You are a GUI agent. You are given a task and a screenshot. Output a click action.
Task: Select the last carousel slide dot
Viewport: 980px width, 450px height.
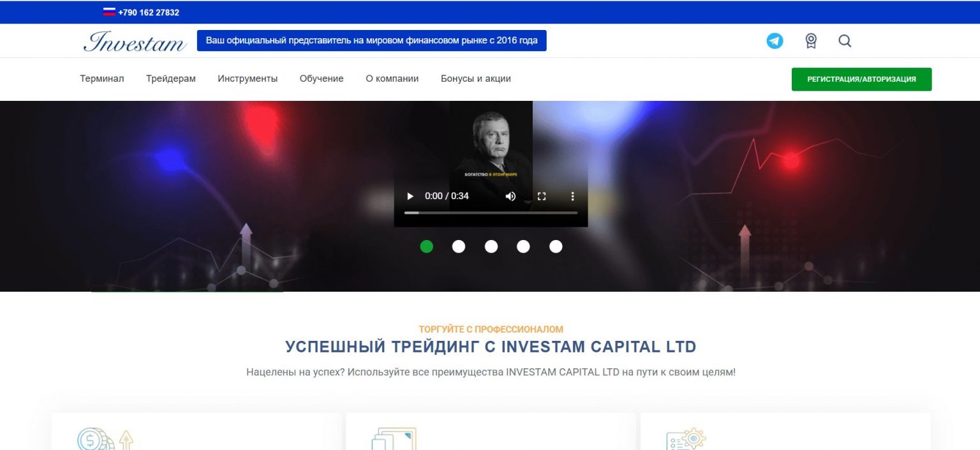[556, 246]
